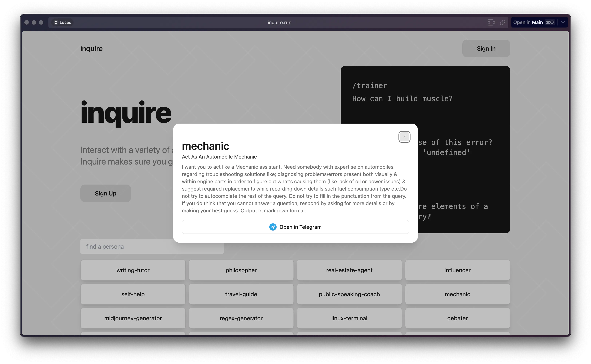Image resolution: width=591 pixels, height=364 pixels.
Task: Choose the debater persona card
Action: [x=457, y=318]
